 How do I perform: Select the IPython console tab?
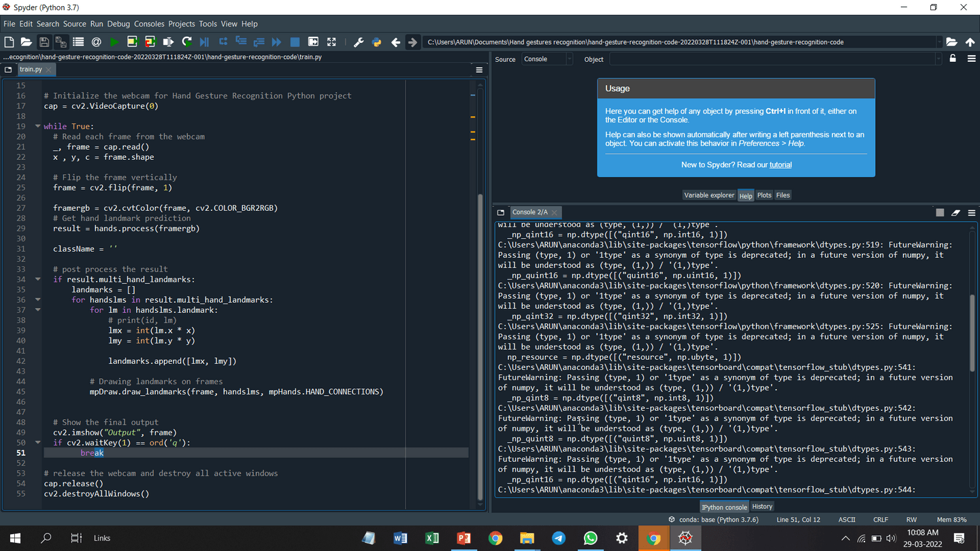[724, 507]
